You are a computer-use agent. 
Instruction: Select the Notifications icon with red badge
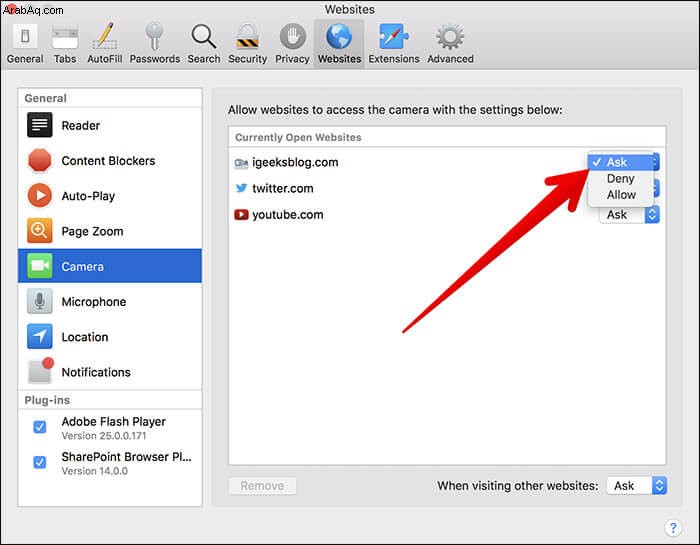40,370
